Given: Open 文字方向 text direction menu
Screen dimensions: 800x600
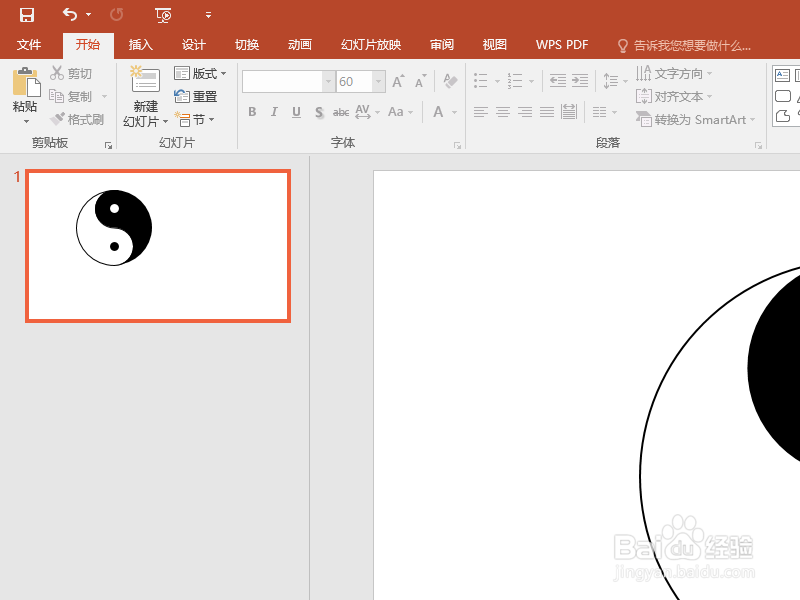Looking at the screenshot, I should click(673, 73).
